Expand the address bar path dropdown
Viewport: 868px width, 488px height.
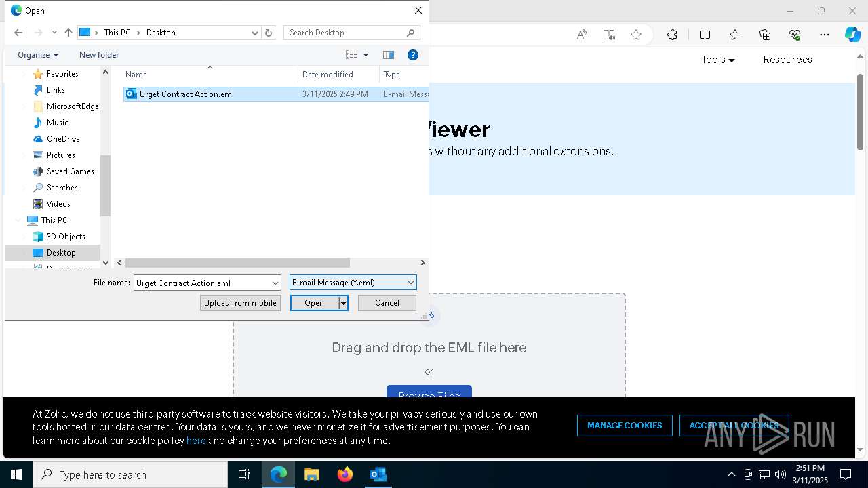coord(255,33)
